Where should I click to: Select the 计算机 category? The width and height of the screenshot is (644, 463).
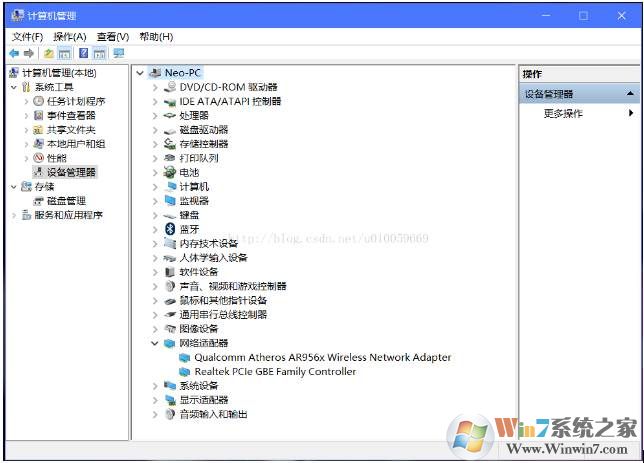click(194, 187)
